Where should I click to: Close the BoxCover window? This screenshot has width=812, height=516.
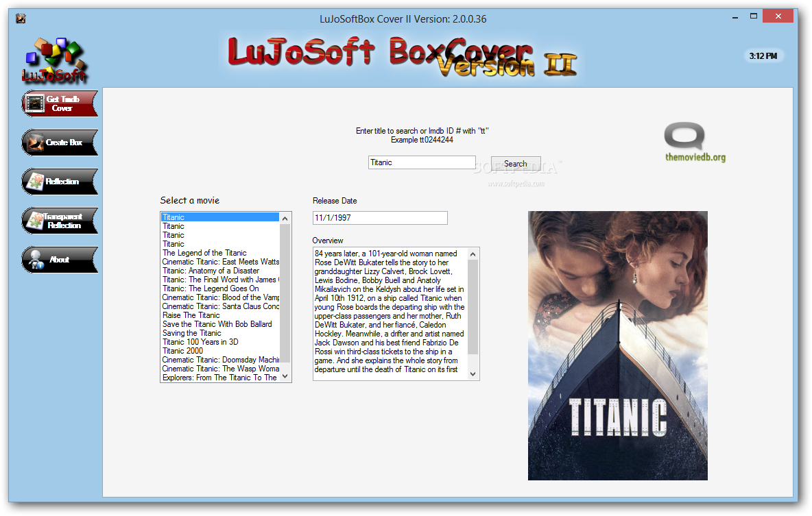pos(778,16)
